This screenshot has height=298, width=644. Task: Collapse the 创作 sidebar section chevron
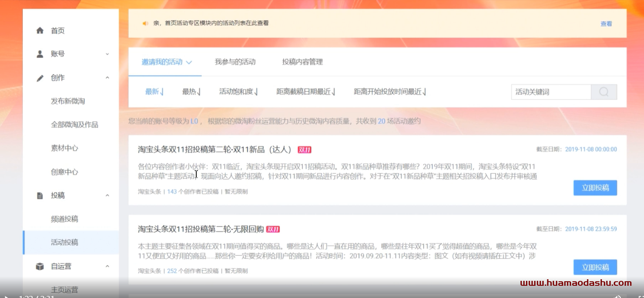pyautogui.click(x=107, y=78)
